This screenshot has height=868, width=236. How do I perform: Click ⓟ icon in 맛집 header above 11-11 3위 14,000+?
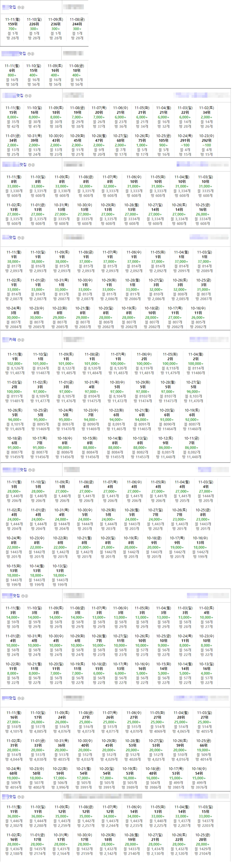pyautogui.click(x=26, y=596)
